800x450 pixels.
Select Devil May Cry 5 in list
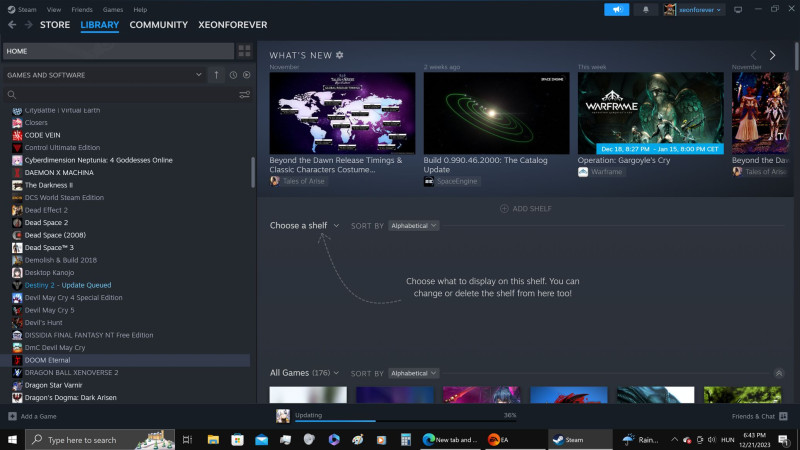(49, 310)
